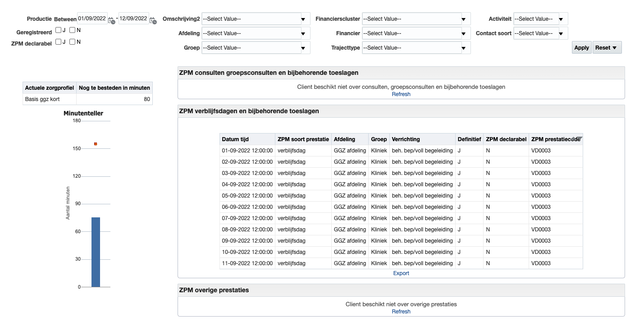Click the Datum tijd column header

pos(247,139)
